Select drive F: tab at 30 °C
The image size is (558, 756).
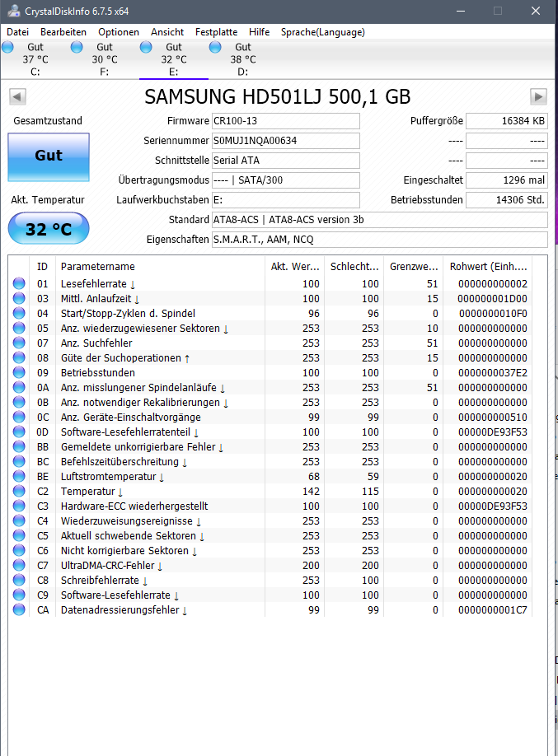pyautogui.click(x=104, y=59)
